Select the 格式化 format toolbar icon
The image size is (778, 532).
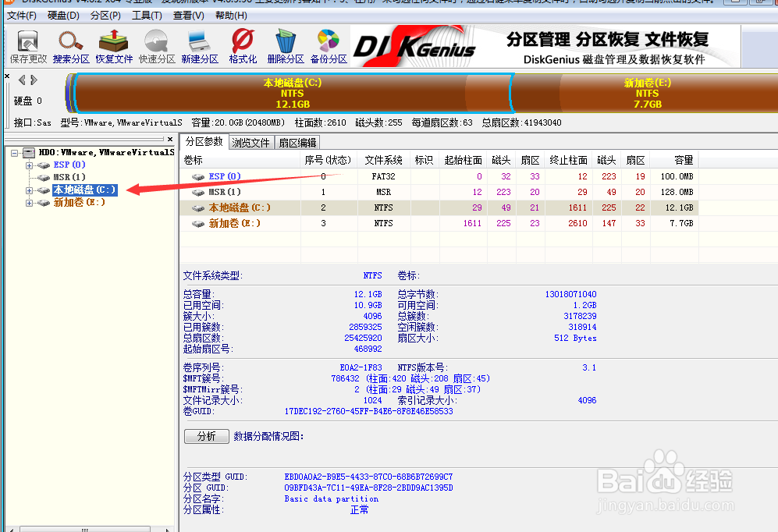click(243, 47)
